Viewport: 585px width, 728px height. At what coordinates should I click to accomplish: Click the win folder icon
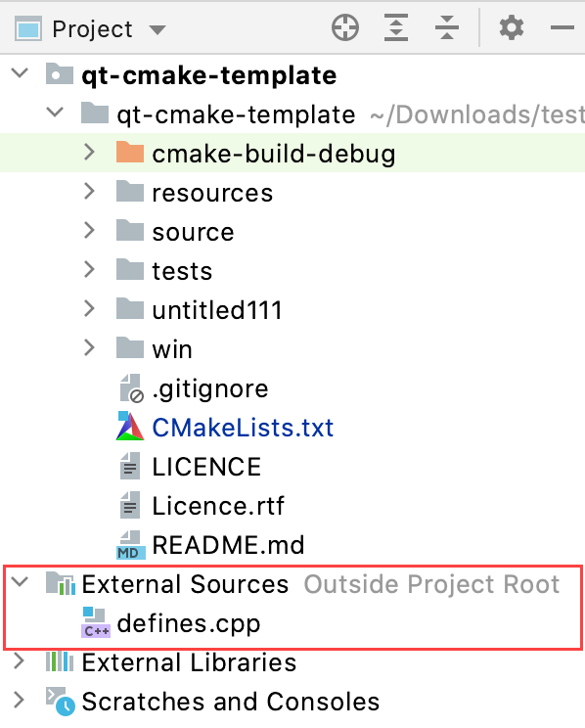pos(129,347)
